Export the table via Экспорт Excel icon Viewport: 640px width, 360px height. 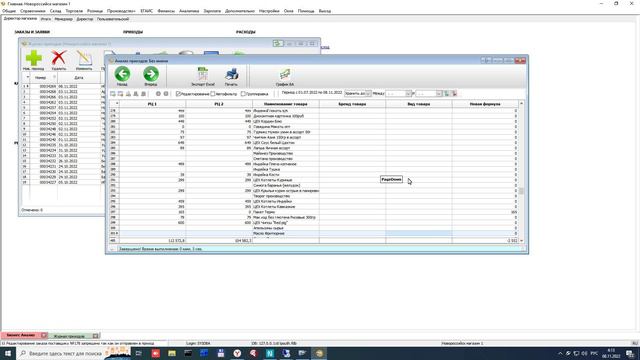[x=203, y=76]
